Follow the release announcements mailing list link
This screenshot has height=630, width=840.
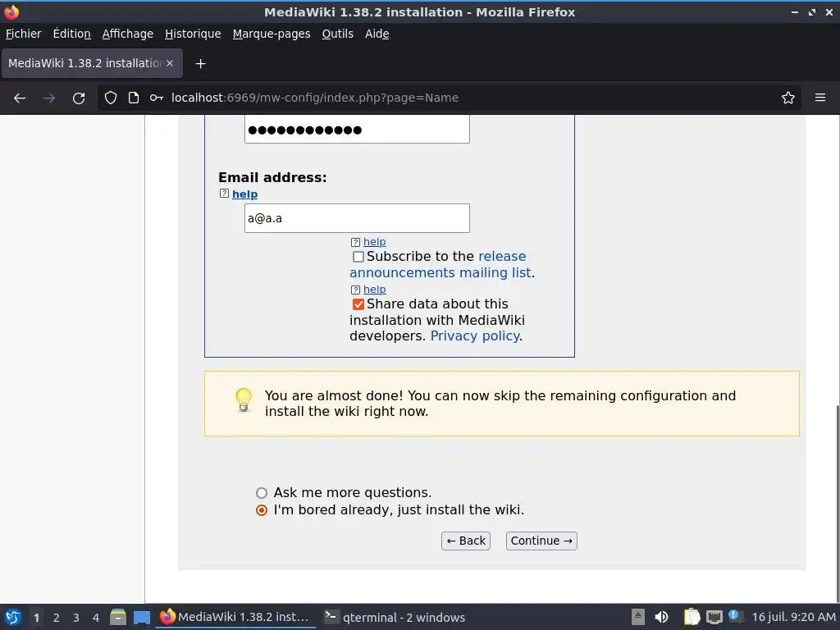coord(441,265)
